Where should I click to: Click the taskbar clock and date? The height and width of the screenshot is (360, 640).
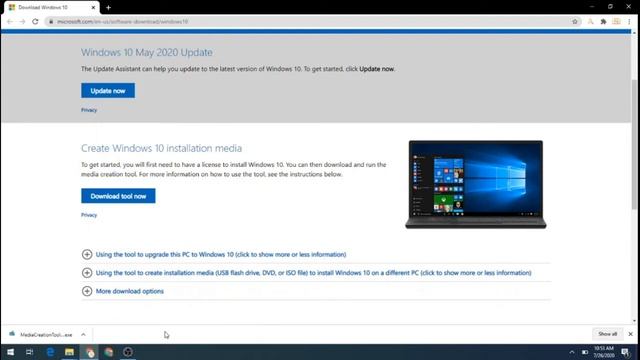click(604, 352)
